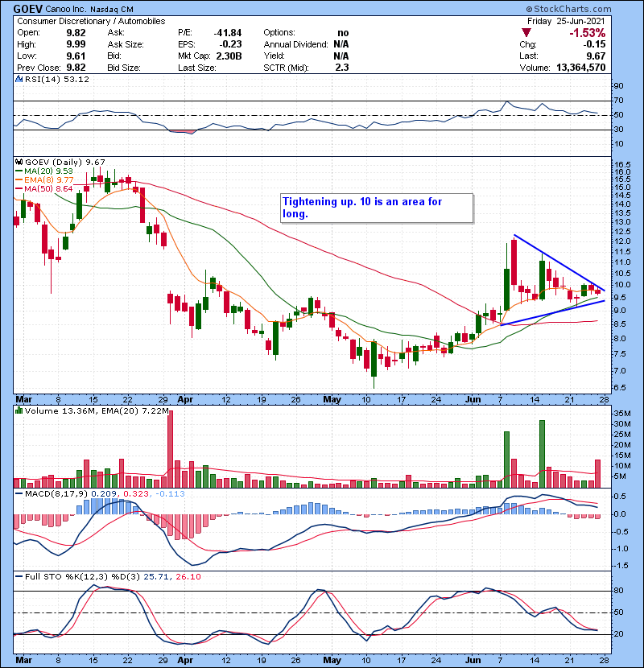Image resolution: width=644 pixels, height=668 pixels.
Task: Click the 90 label on the RSI axis
Action: 618,86
